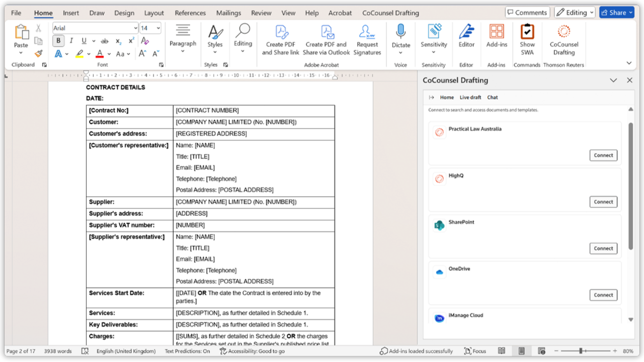Open underline style dropdown arrow
This screenshot has height=362, width=644.
pos(93,41)
